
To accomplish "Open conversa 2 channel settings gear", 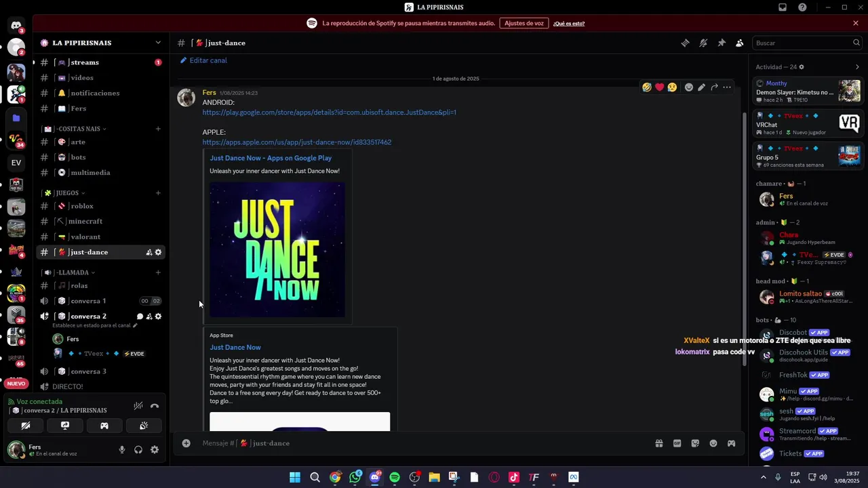I will (159, 317).
